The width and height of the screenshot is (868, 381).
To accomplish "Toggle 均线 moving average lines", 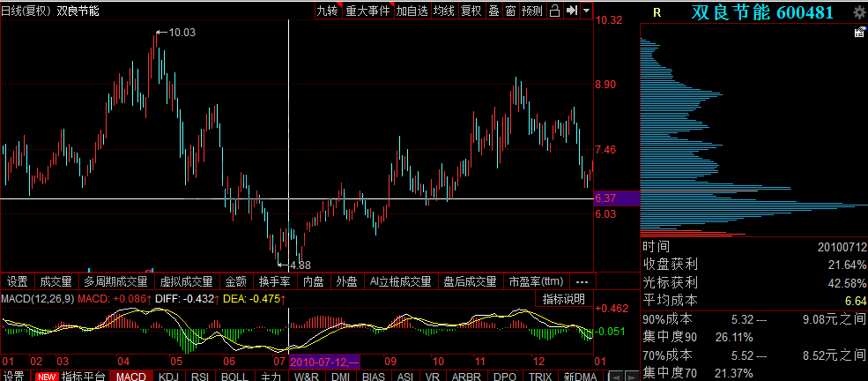I will [x=443, y=11].
